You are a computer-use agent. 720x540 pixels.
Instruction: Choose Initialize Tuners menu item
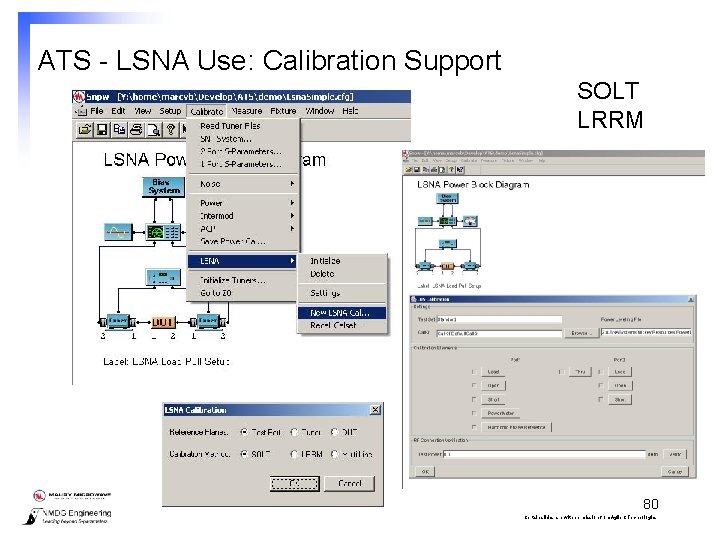click(242, 280)
